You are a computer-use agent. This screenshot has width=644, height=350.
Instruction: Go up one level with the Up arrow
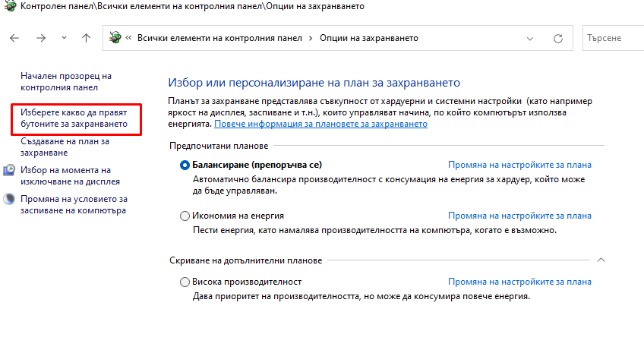(86, 38)
